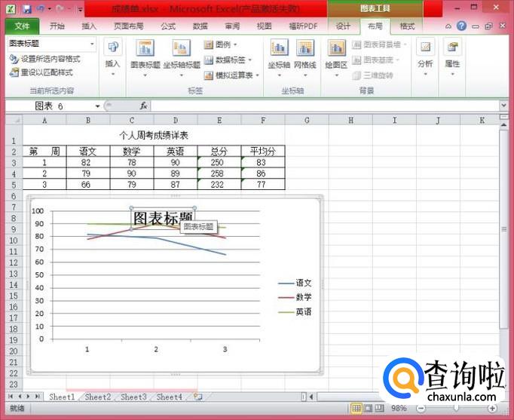The height and width of the screenshot is (420, 514).
Task: Click 重设以匹配样式 button
Action: [x=41, y=72]
